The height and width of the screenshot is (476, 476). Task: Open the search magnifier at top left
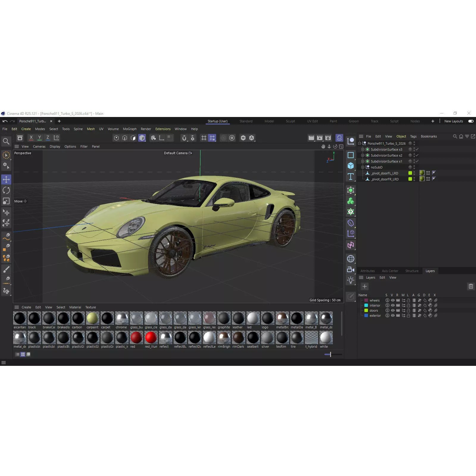[6, 141]
